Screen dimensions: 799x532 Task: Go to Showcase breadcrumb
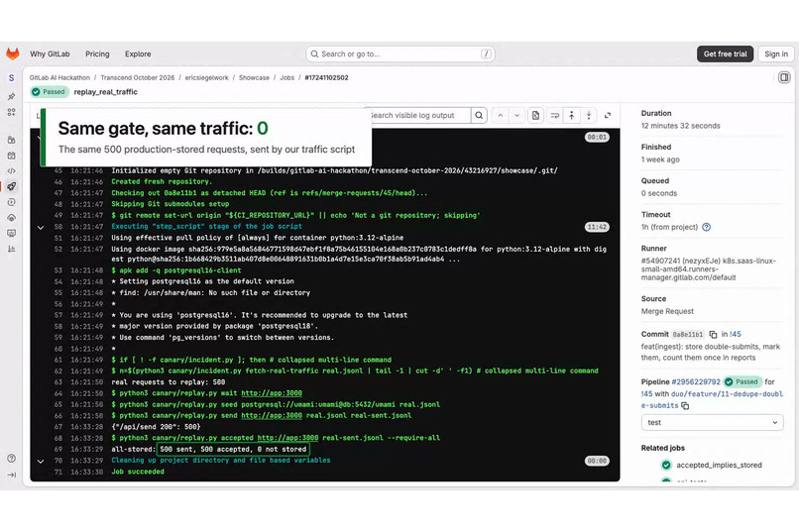point(254,78)
